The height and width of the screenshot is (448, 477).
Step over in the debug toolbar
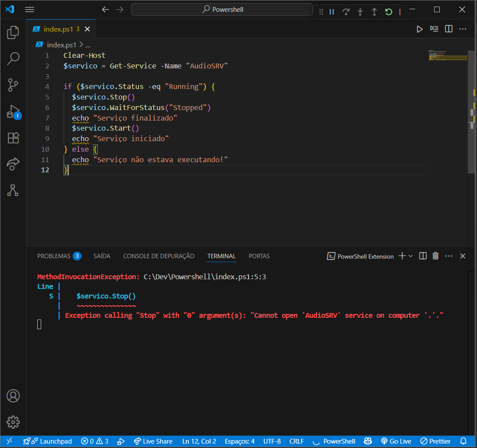(346, 12)
